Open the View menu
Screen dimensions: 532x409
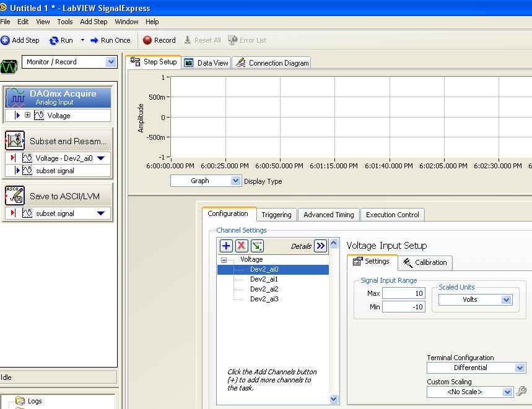43,22
